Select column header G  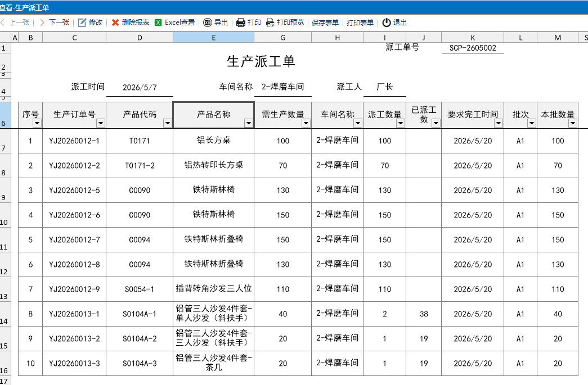point(283,38)
